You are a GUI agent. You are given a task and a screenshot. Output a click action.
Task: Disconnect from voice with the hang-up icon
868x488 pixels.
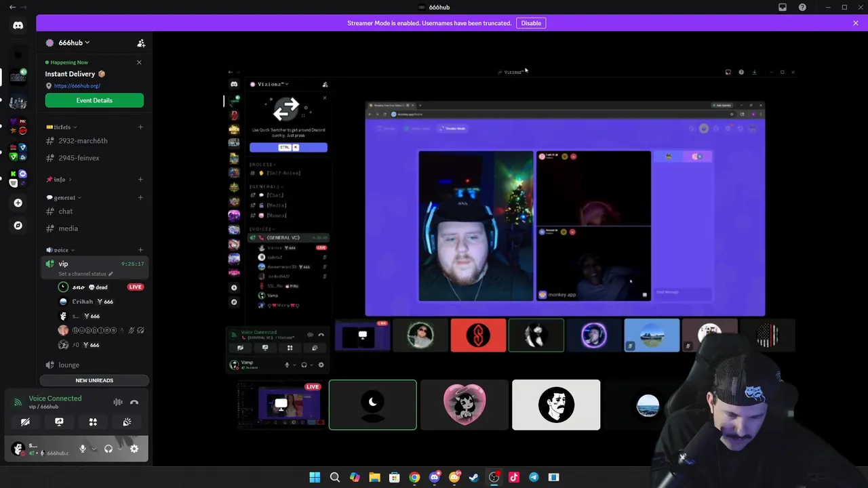[x=134, y=403]
